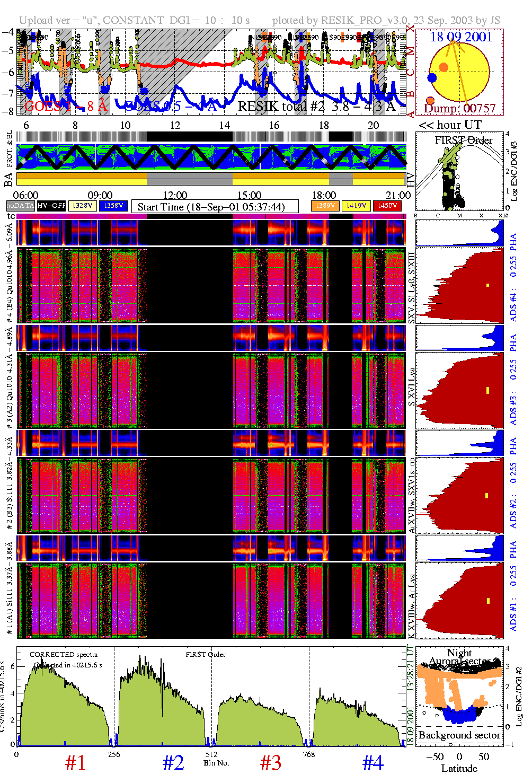Viewport: 532px width, 783px height.
Task: Click the '<< hour UT' arrow label
Action: tap(450, 125)
